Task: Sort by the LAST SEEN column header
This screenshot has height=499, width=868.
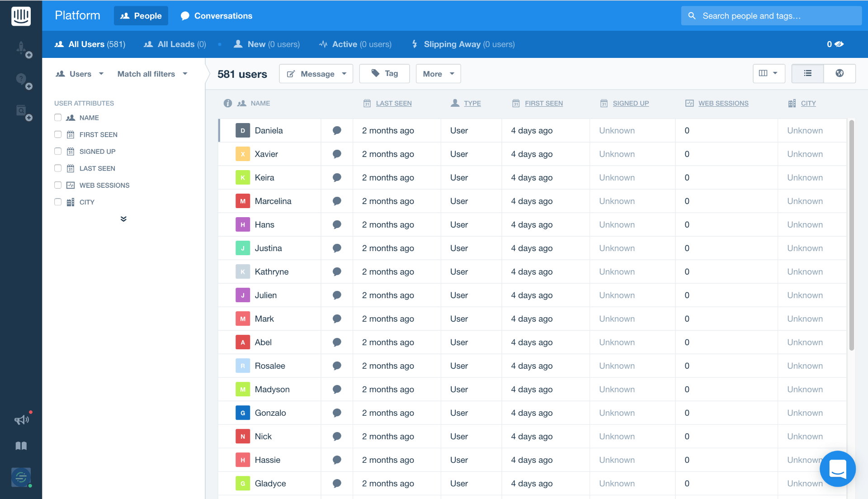Action: [394, 103]
